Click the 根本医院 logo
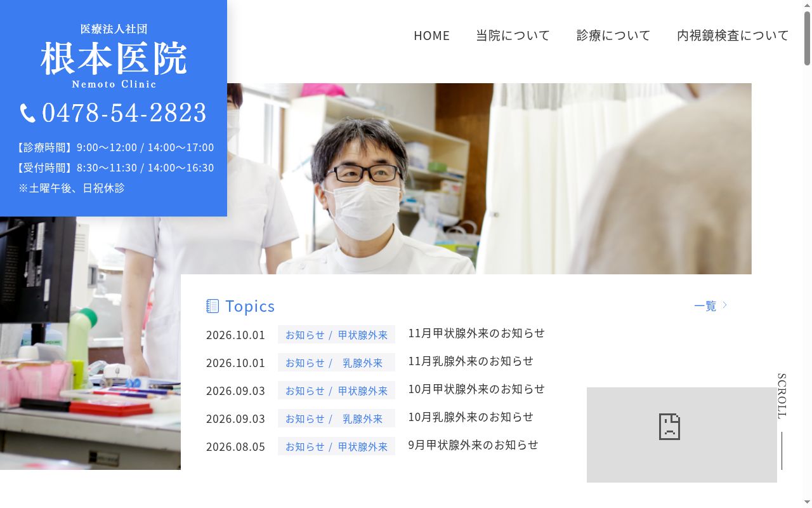 coord(114,58)
